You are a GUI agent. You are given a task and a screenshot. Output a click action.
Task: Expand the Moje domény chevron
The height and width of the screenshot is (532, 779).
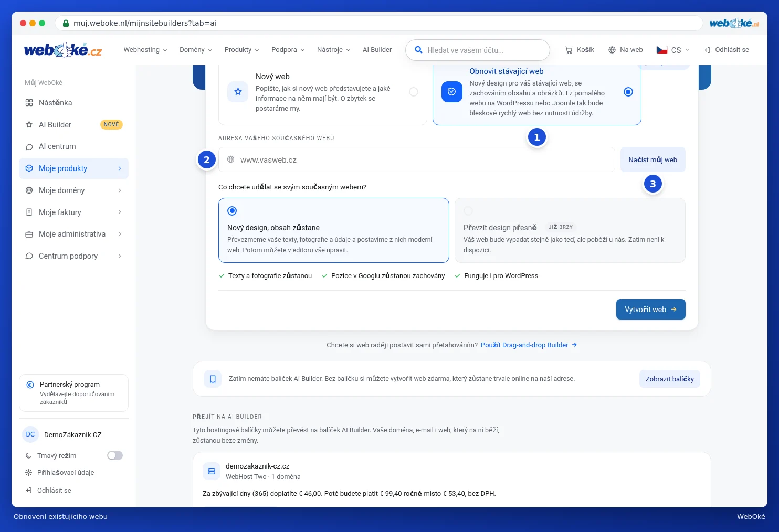[x=120, y=190]
